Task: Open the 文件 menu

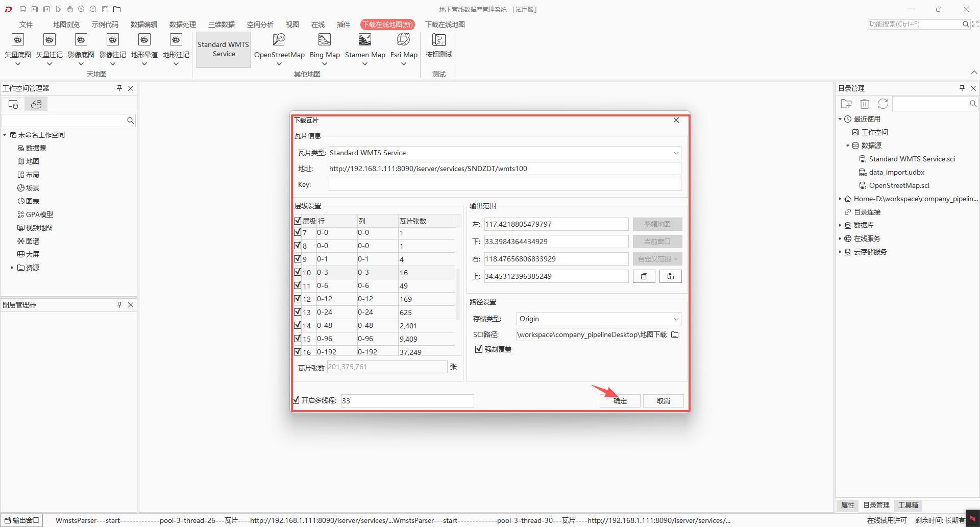Action: [x=26, y=25]
